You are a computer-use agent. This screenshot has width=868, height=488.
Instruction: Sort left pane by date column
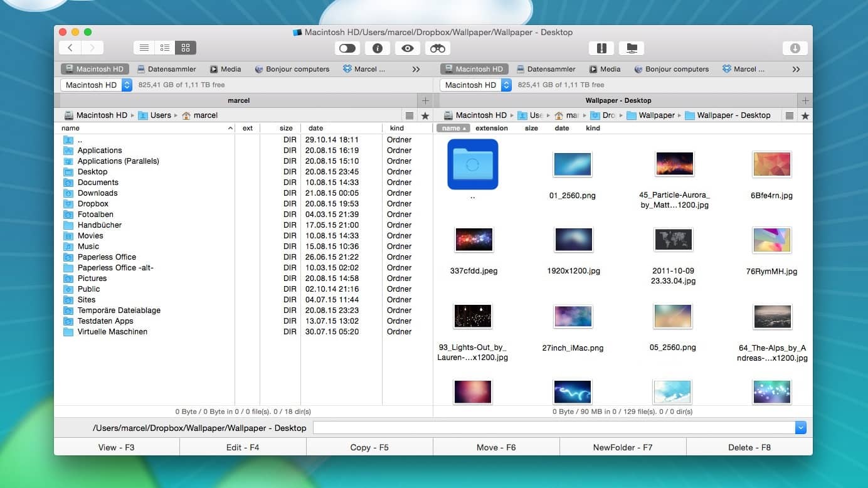[342, 128]
